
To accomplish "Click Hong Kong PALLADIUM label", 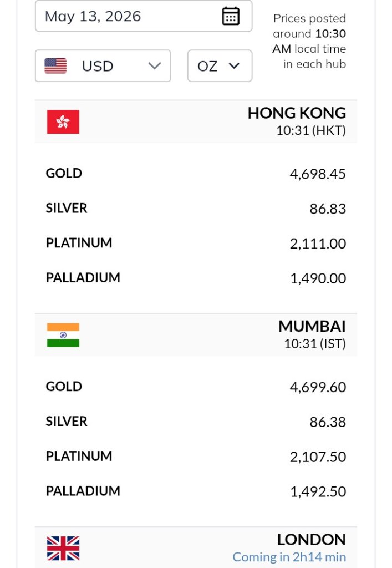I will (x=83, y=278).
